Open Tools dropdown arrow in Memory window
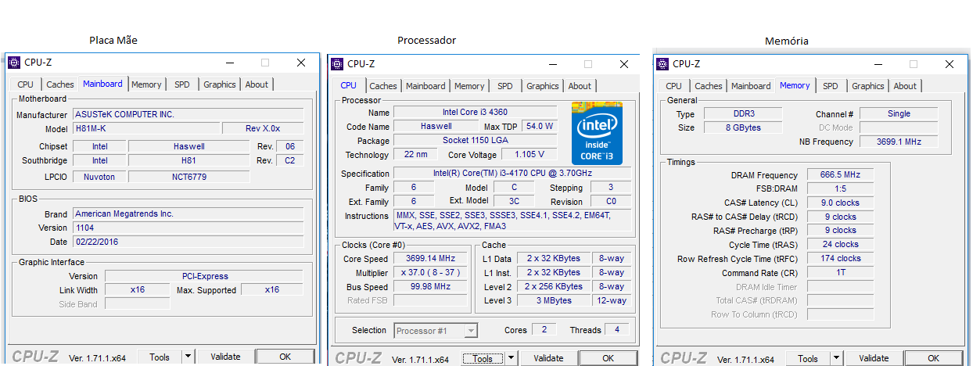 pos(836,358)
